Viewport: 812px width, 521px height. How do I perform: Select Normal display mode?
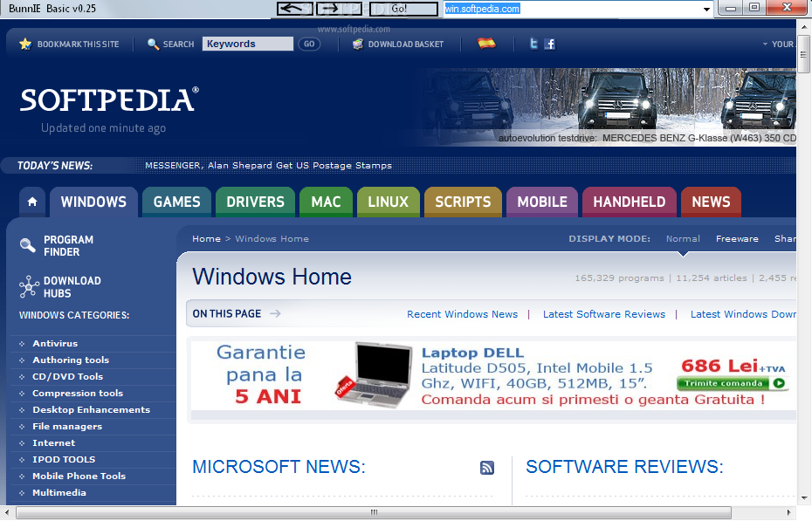pyautogui.click(x=683, y=238)
